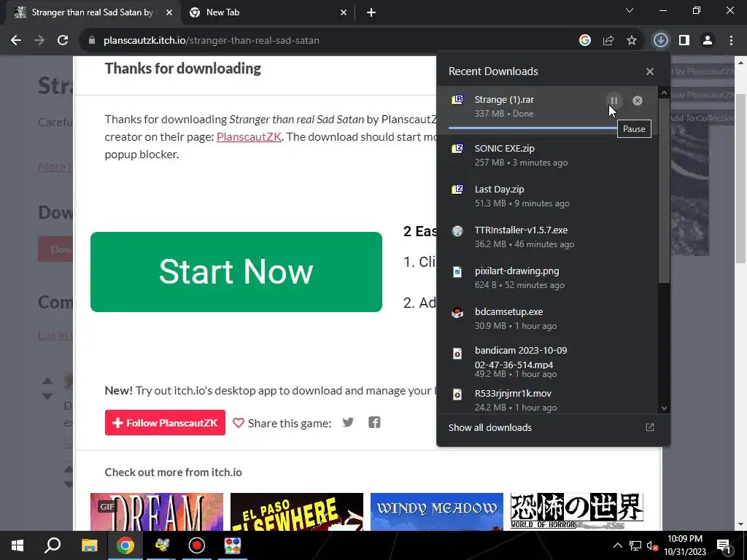Open a new browser tab

(371, 13)
